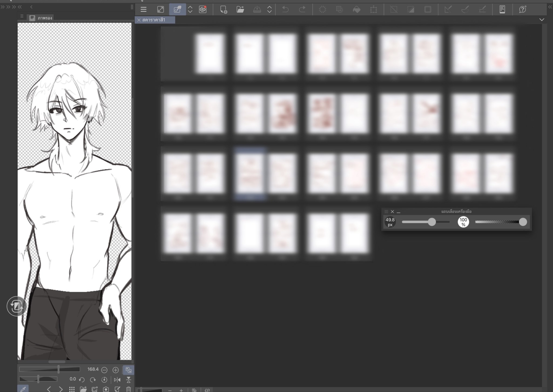The width and height of the screenshot is (553, 392).
Task: Switch to the ภาพรอง sub view tab
Action: 41,18
